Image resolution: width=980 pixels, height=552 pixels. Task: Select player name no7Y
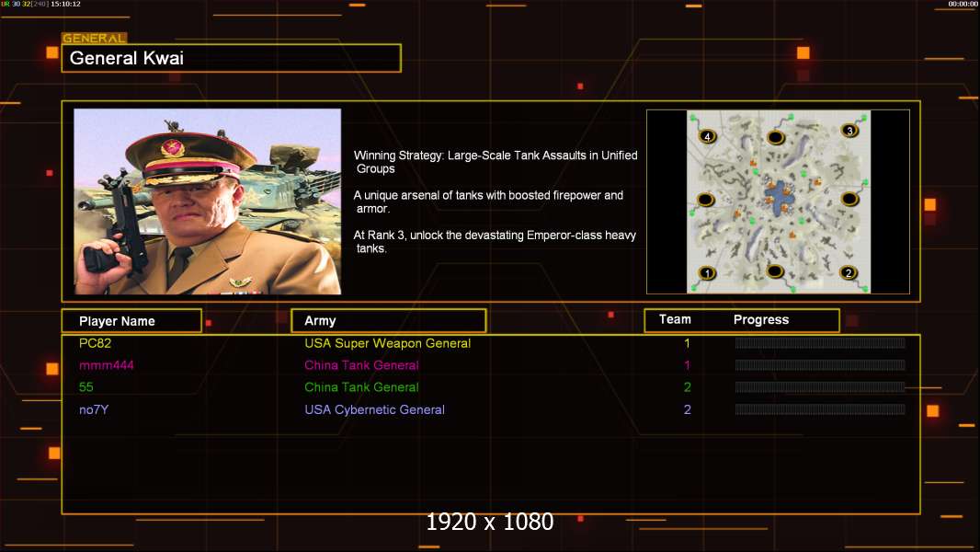(x=94, y=409)
